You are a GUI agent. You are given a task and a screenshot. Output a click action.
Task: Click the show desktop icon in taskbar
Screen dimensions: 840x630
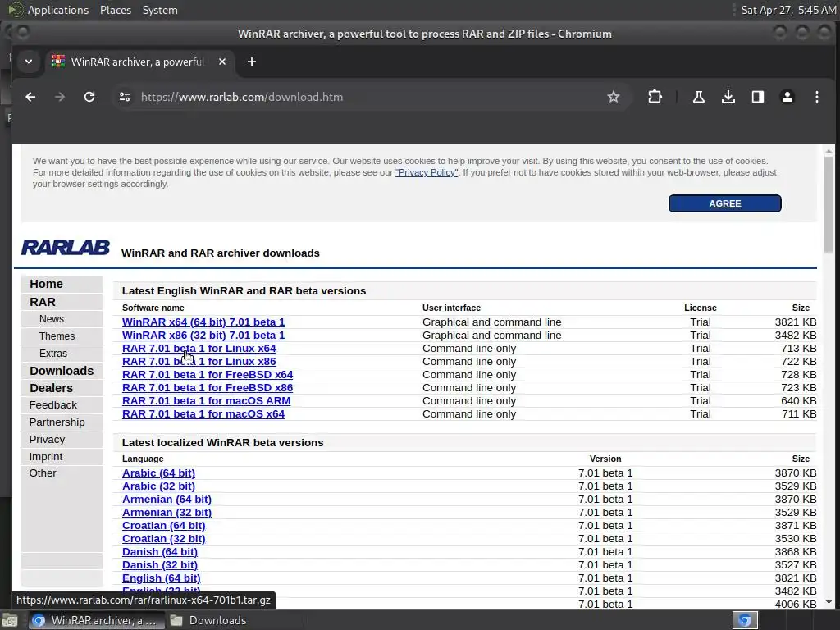pyautogui.click(x=10, y=620)
